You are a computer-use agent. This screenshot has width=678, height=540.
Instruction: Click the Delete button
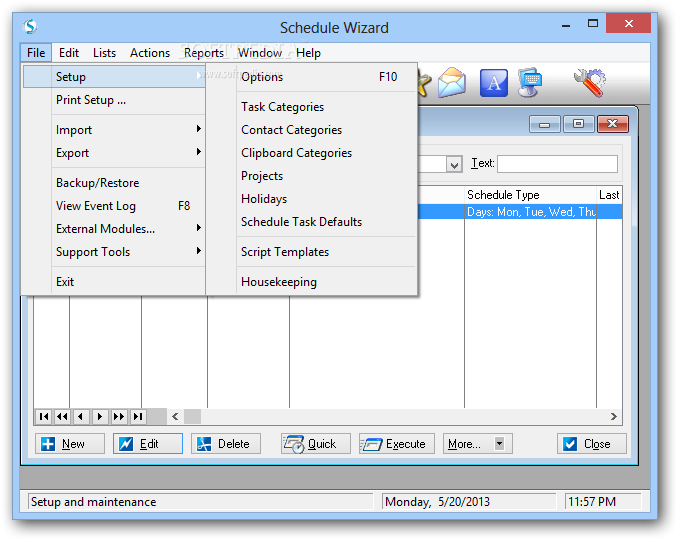click(226, 444)
